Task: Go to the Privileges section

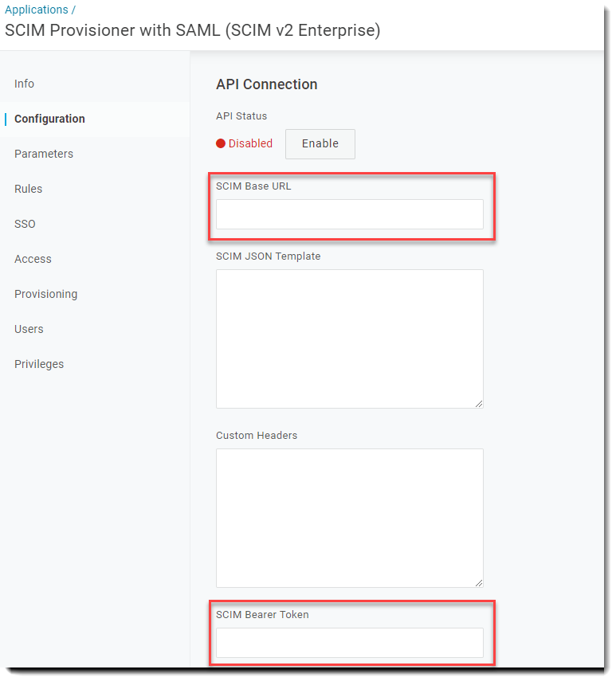Action: click(x=39, y=364)
